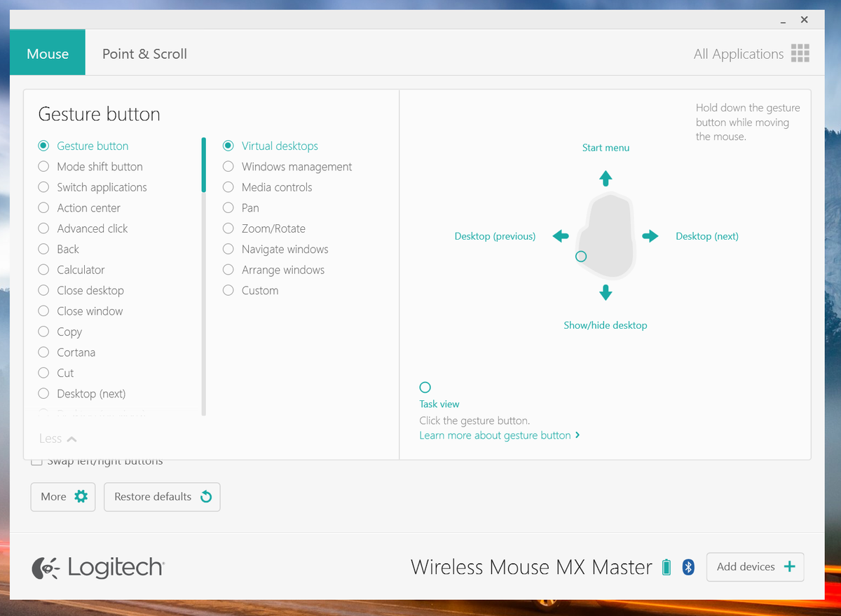The image size is (841, 616).
Task: Select the Desktop (previous) left arrow
Action: click(561, 236)
